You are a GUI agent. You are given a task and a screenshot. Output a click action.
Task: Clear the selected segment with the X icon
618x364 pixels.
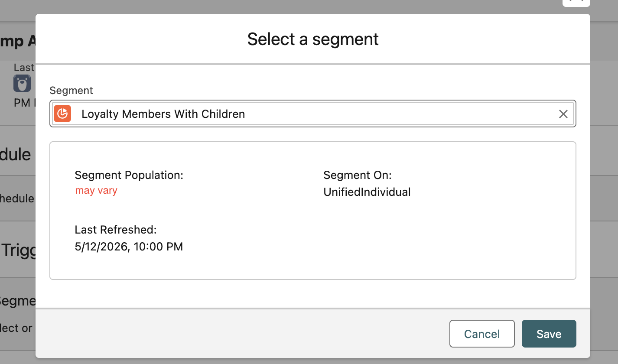click(563, 114)
